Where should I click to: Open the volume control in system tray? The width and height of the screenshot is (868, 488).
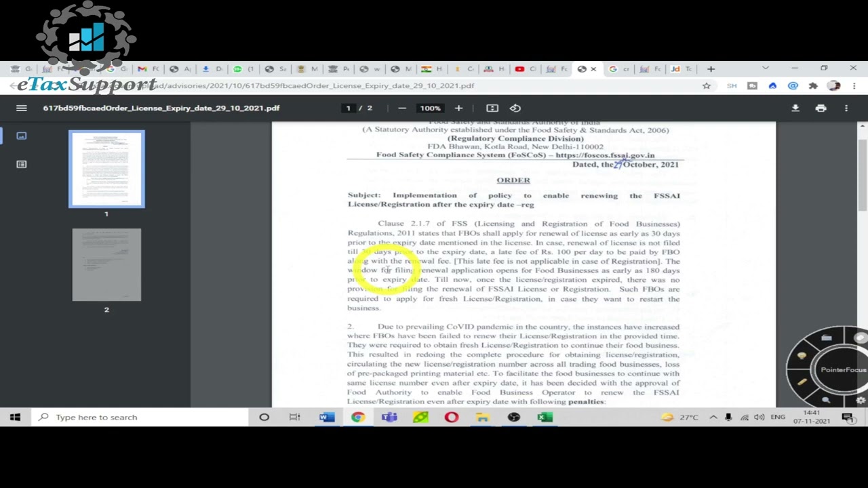click(x=759, y=417)
